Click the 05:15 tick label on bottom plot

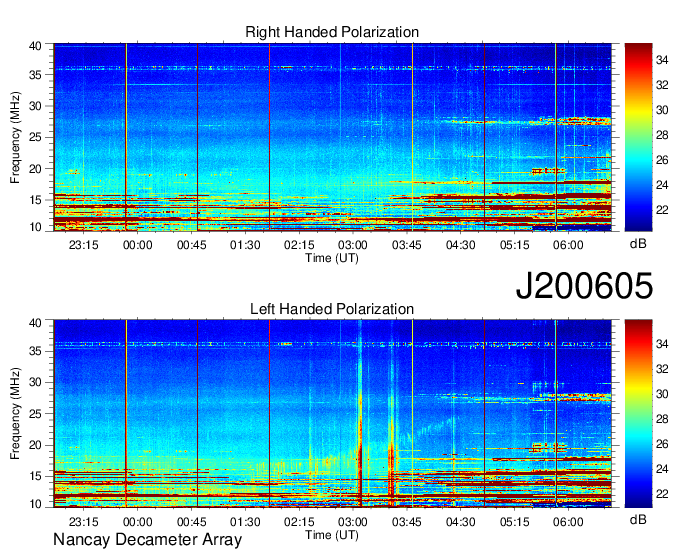point(515,522)
